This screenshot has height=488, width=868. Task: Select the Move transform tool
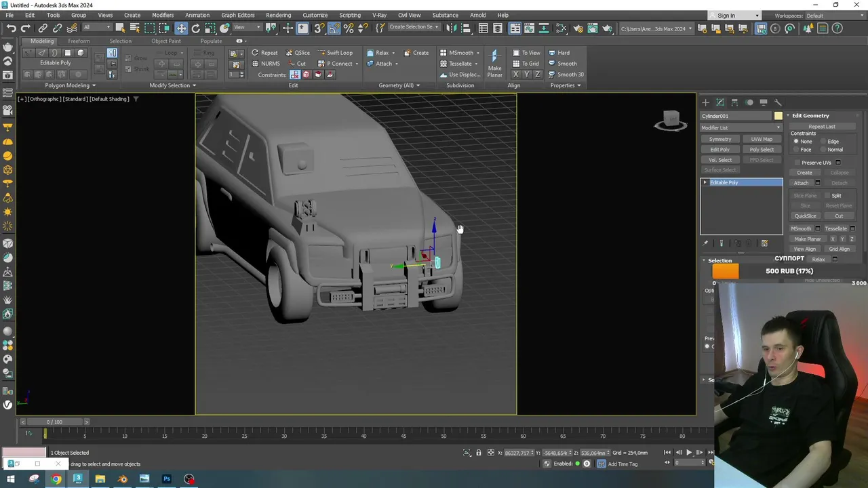[x=181, y=28]
